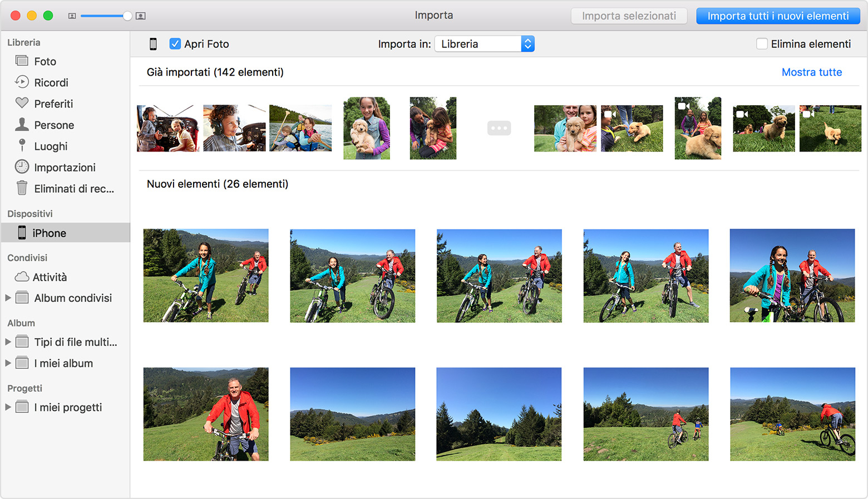Open Mostra tutte link
The width and height of the screenshot is (868, 499).
[812, 72]
